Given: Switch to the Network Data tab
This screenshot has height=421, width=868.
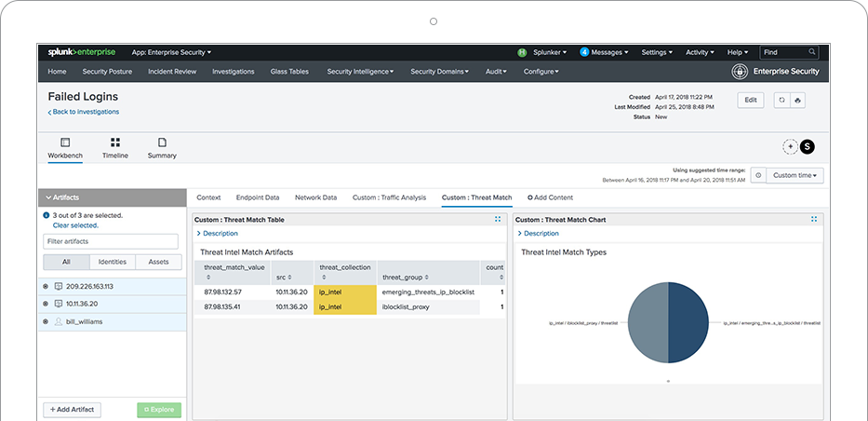Looking at the screenshot, I should point(315,197).
